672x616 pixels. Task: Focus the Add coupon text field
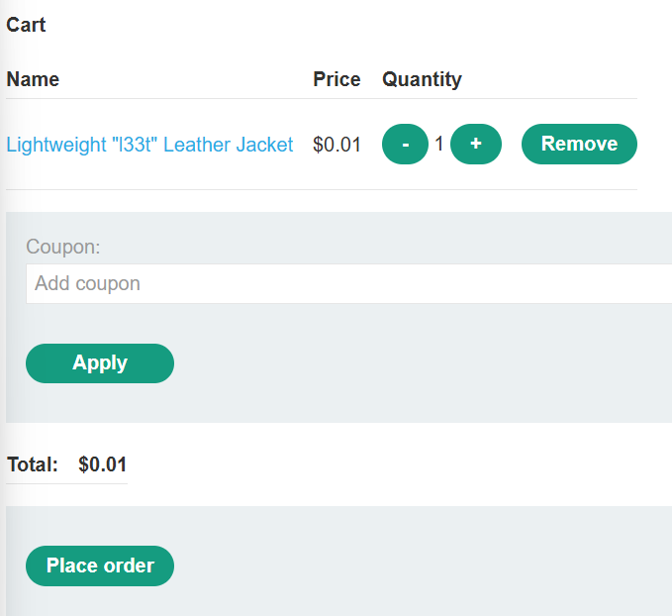(346, 284)
